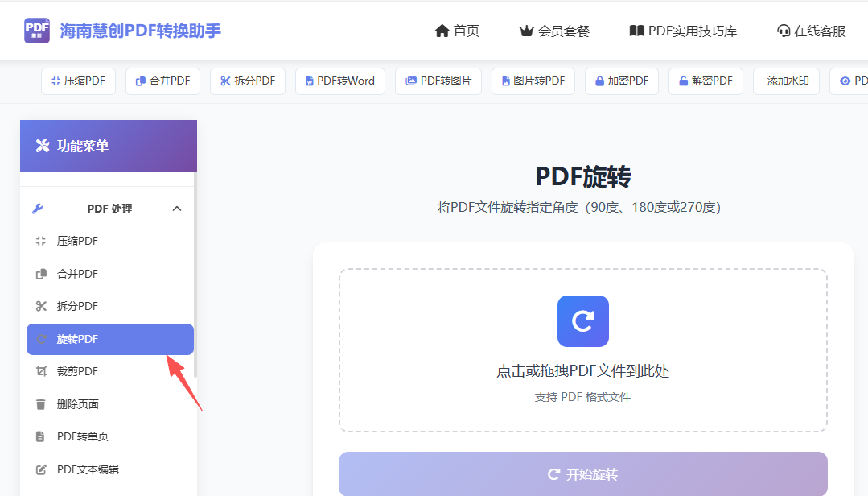This screenshot has height=496, width=868.
Task: Click the 将PDF文件旋转指定角度 description text
Action: pos(579,207)
